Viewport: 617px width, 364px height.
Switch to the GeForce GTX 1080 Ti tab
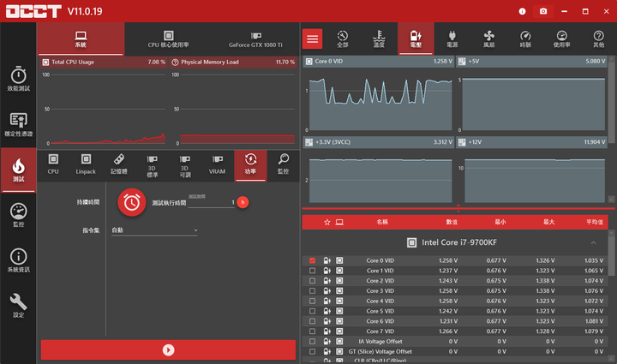tap(255, 39)
